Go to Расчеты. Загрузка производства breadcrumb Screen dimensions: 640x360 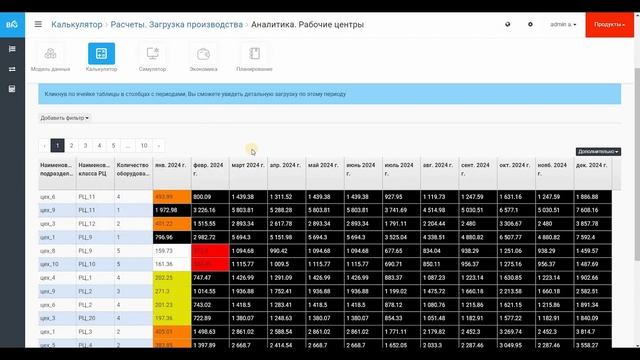[176, 24]
